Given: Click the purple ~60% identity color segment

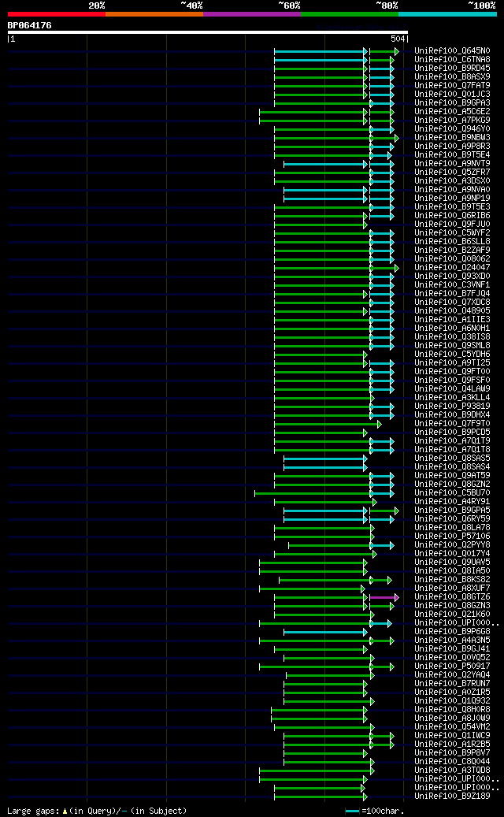Looking at the screenshot, I should pos(252,14).
